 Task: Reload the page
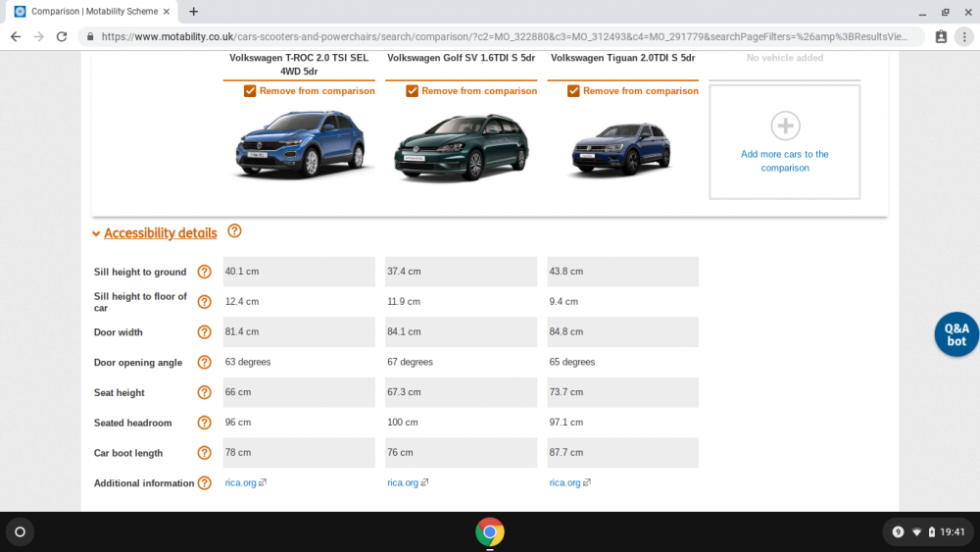(61, 37)
